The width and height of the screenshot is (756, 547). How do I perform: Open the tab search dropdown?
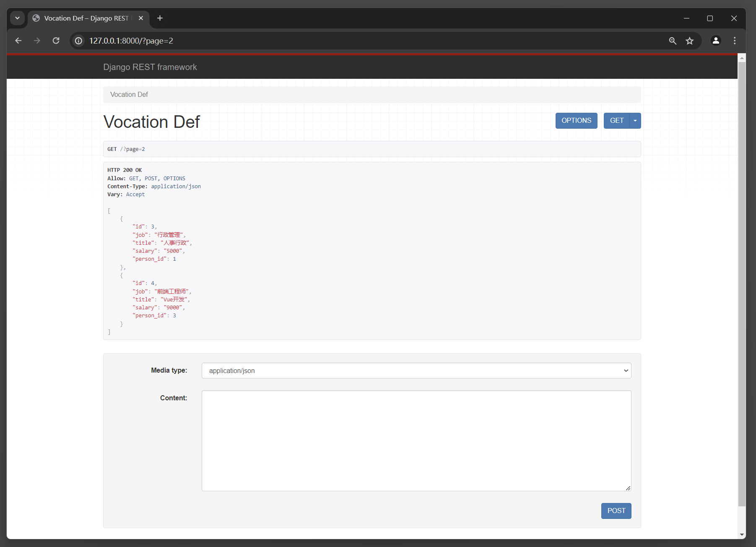(17, 18)
